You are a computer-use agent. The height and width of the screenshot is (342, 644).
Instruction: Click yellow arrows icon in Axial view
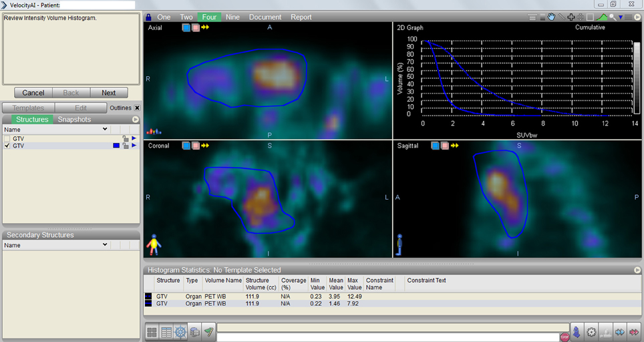[x=205, y=27]
